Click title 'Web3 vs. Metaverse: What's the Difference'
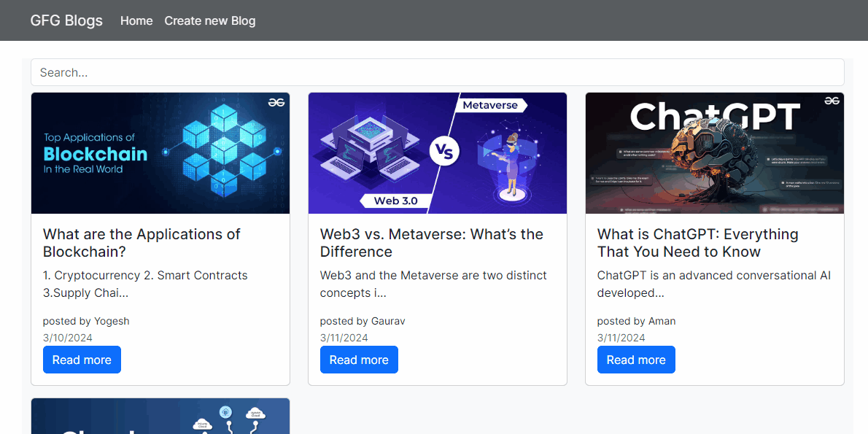 [x=432, y=243]
